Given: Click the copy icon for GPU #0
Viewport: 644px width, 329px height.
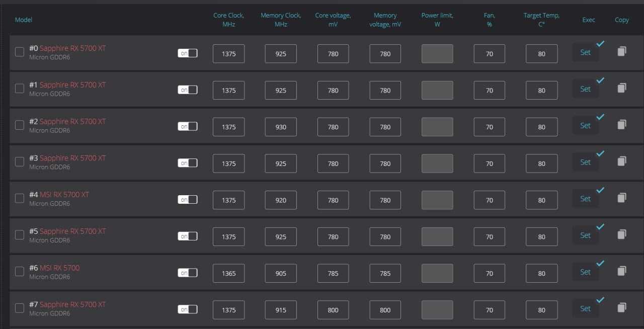Looking at the screenshot, I should [x=621, y=52].
